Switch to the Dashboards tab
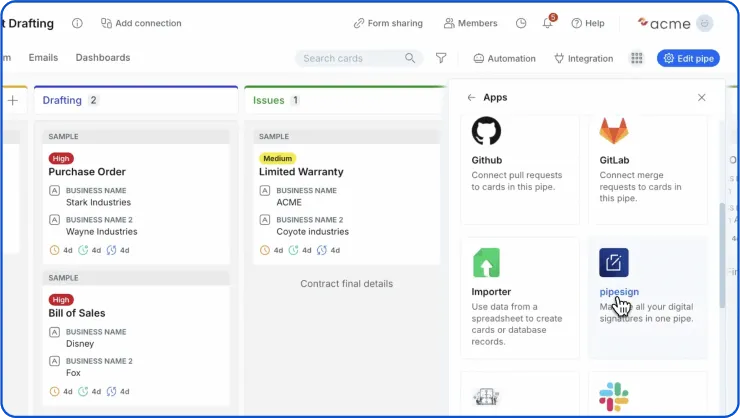 pyautogui.click(x=103, y=58)
